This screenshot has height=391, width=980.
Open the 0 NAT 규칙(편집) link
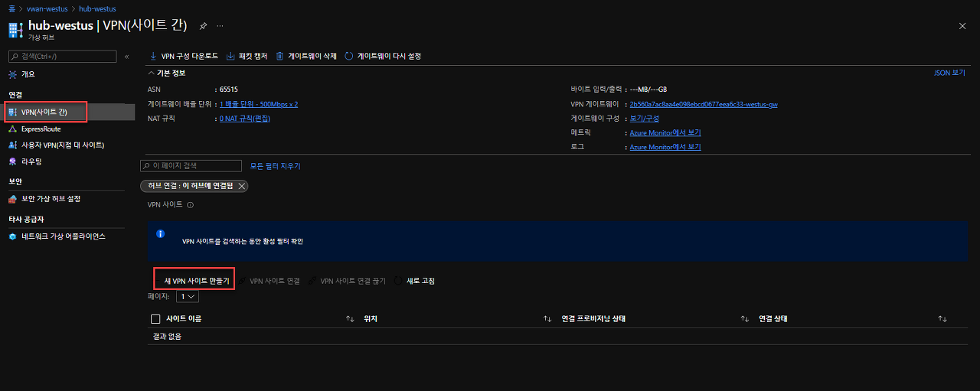245,119
